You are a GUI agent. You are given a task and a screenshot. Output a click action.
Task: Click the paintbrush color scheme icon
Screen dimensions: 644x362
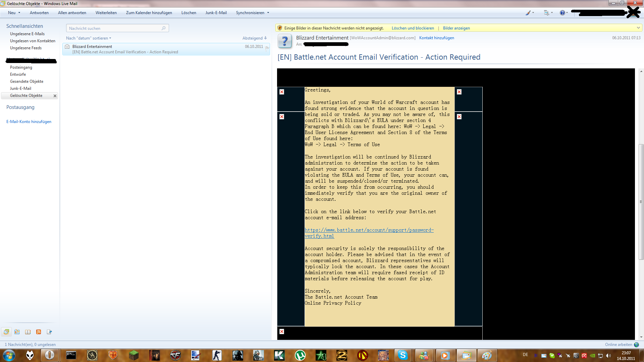(x=528, y=13)
